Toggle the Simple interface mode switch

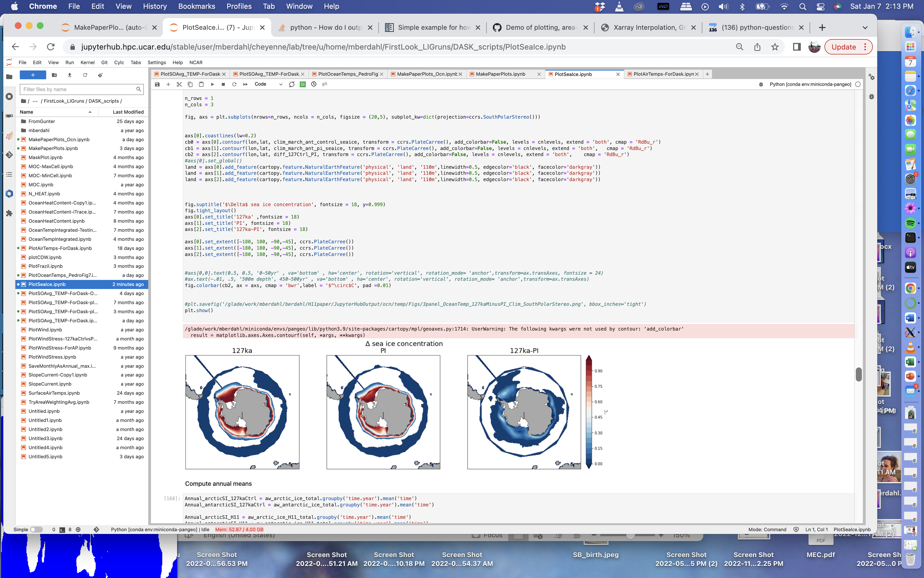(36, 530)
